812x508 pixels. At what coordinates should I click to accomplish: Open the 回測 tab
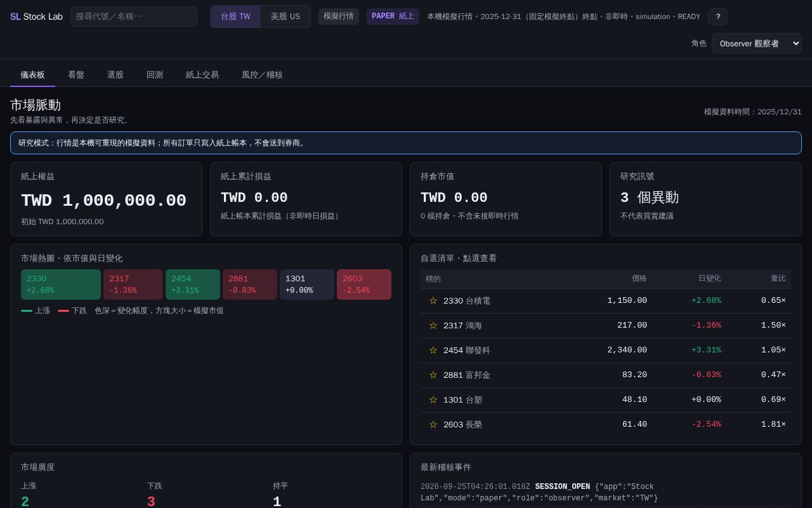tap(155, 75)
